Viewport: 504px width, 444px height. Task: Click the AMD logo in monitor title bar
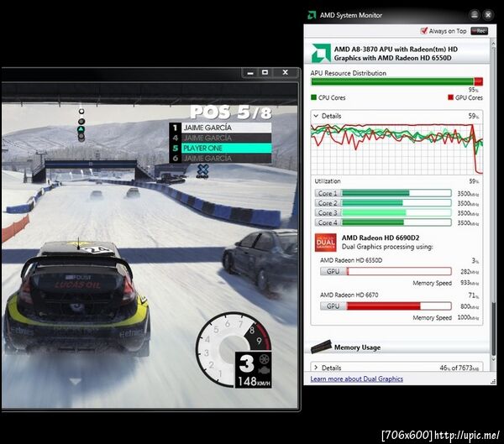click(x=312, y=15)
